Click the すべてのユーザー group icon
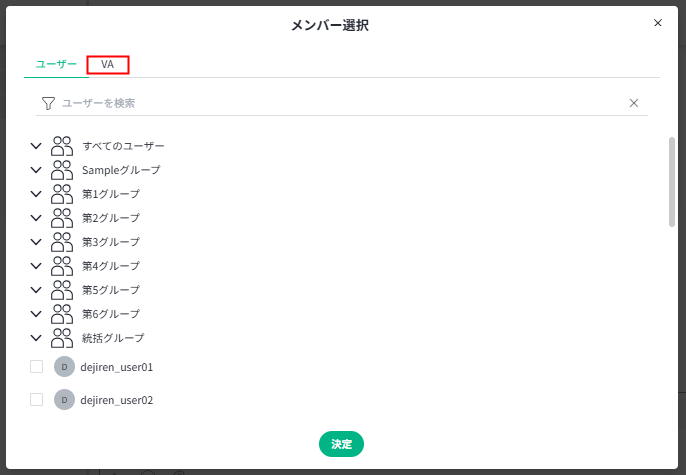This screenshot has height=475, width=686. pyautogui.click(x=62, y=146)
